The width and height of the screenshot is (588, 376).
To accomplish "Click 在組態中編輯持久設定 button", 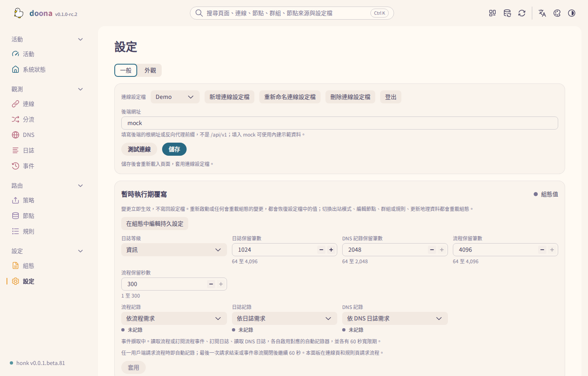I will (x=155, y=224).
